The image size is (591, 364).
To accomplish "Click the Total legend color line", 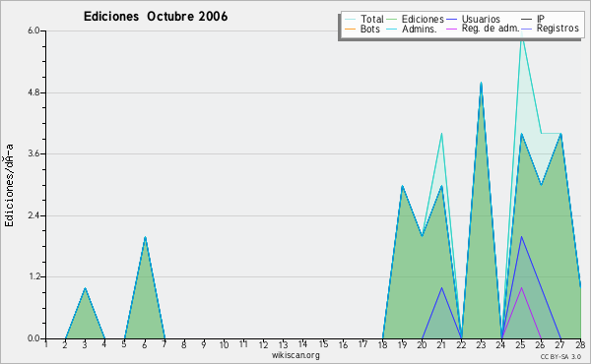I will click(350, 20).
